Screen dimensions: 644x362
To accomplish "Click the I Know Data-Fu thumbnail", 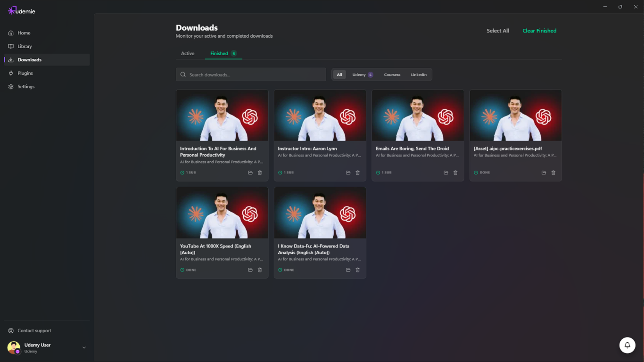I will [320, 213].
